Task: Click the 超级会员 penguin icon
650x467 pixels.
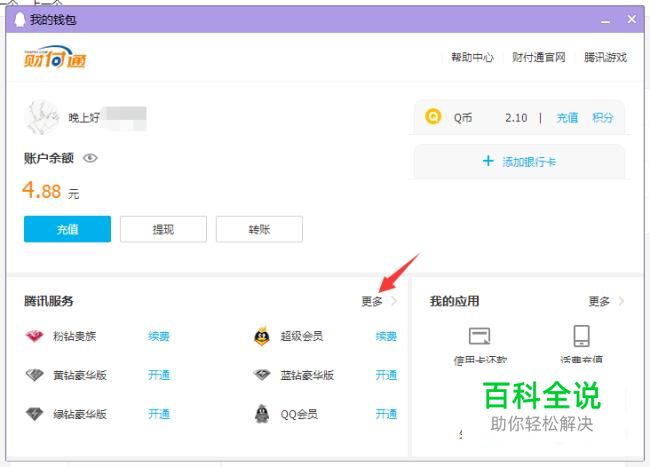Action: click(x=262, y=336)
